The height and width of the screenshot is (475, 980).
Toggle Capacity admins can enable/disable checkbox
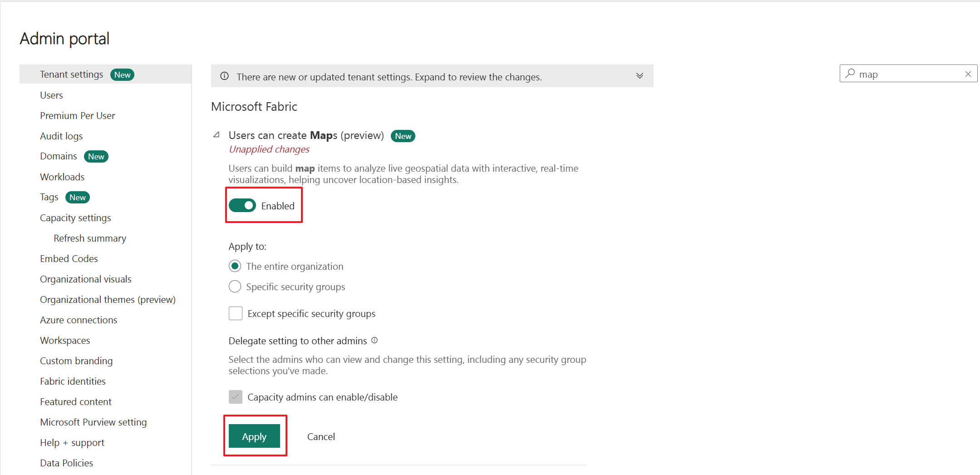pos(236,397)
